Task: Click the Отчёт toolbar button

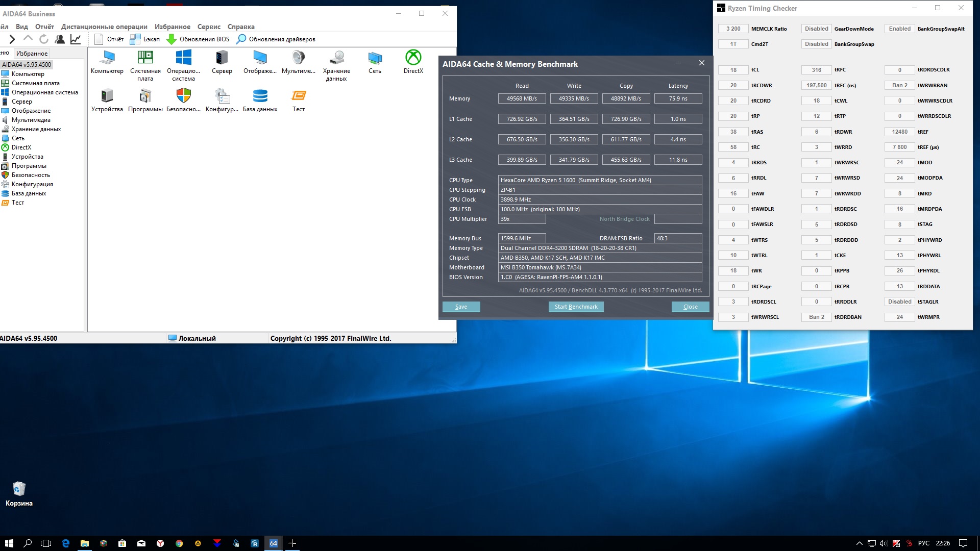Action: (x=109, y=39)
